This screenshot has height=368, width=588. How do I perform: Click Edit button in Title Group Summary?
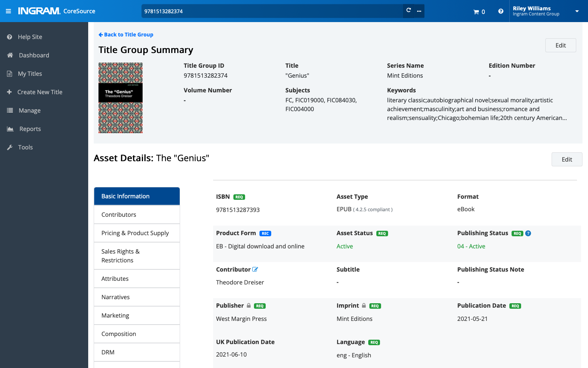point(560,45)
